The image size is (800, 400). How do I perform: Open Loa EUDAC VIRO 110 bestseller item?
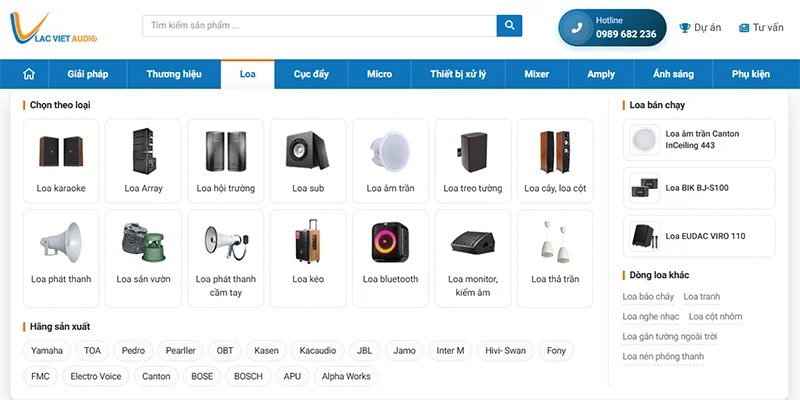pos(699,236)
